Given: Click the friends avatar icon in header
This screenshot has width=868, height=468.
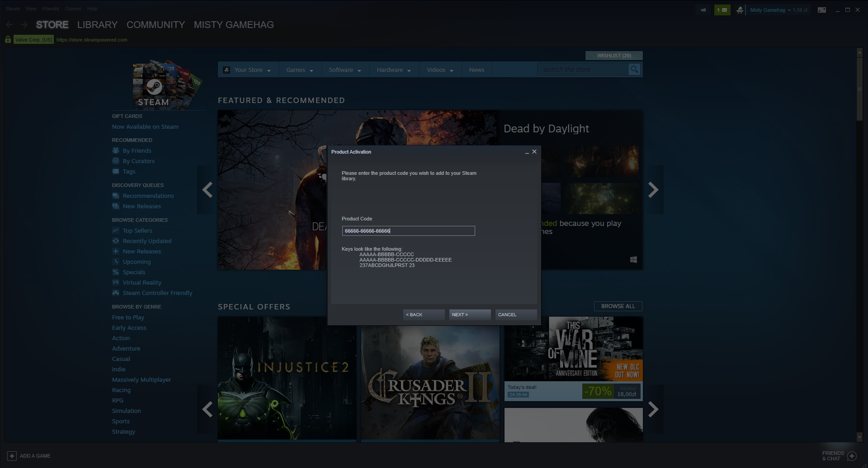Looking at the screenshot, I should point(740,10).
